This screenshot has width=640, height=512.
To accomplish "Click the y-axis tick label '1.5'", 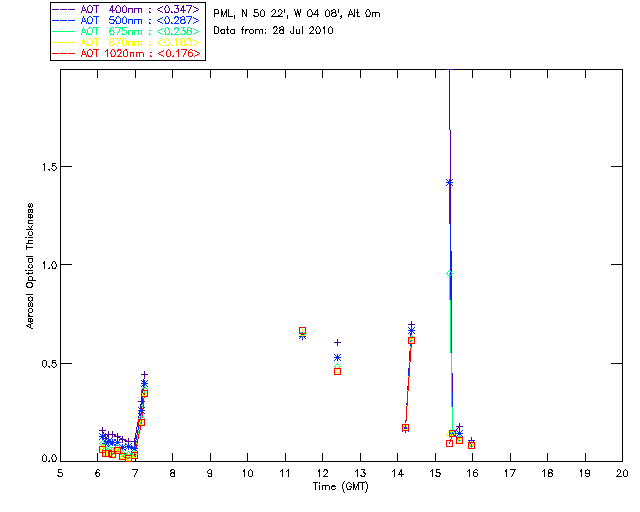I will point(49,167).
